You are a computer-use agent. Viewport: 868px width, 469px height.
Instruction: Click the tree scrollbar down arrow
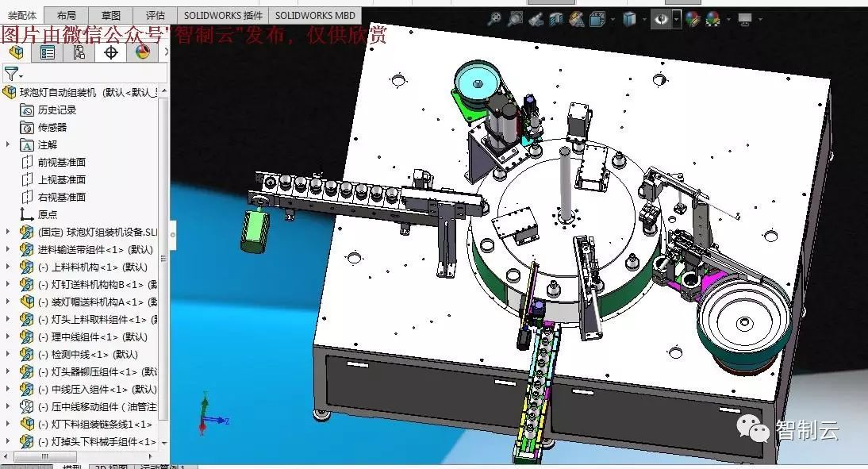coord(164,444)
